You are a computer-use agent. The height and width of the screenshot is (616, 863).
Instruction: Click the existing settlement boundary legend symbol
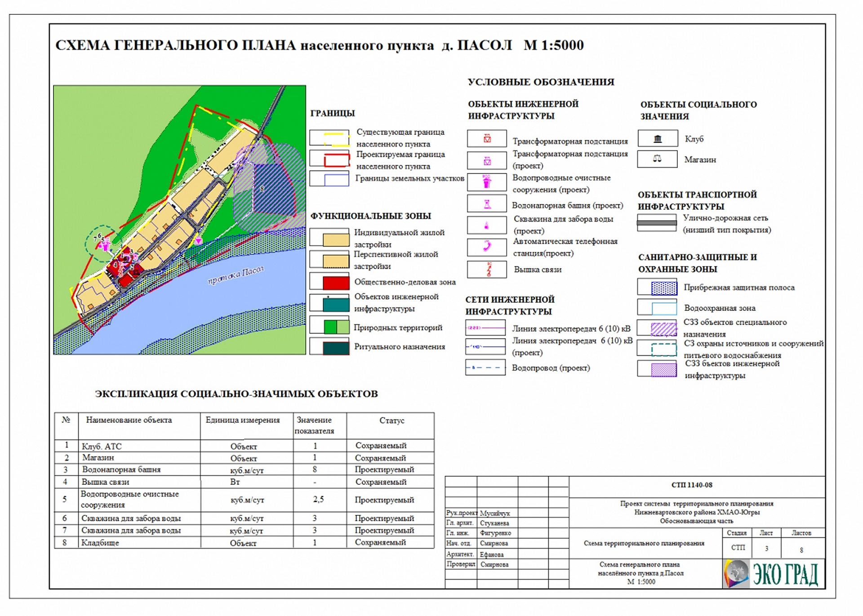[x=330, y=138]
